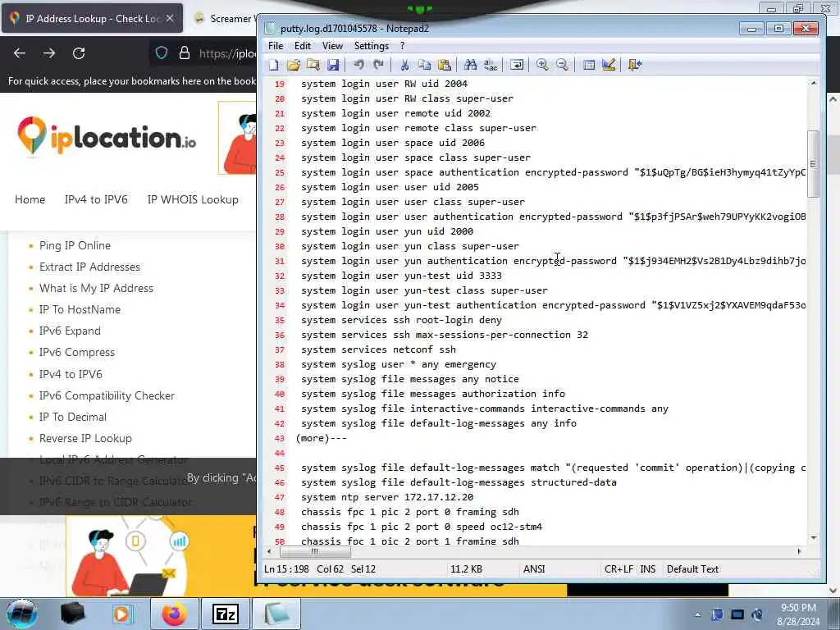
Task: Open the Home navigation link
Action: tap(30, 200)
